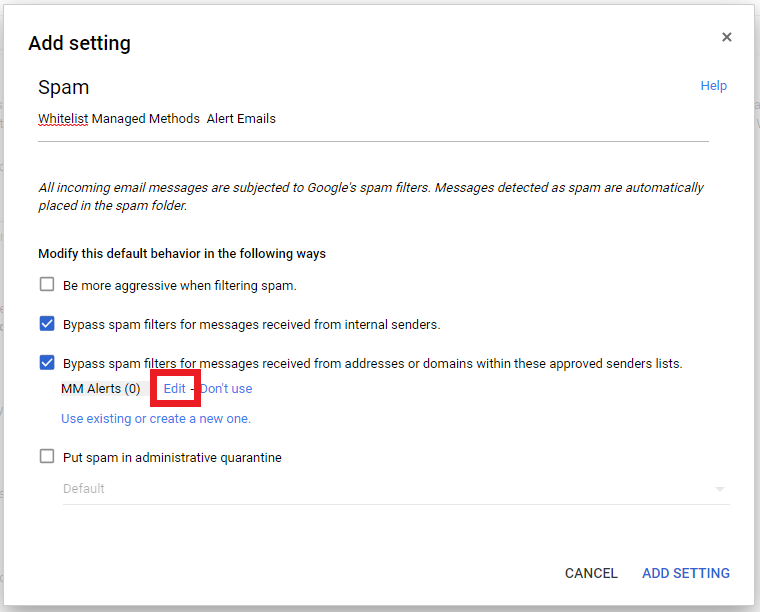760x612 pixels.
Task: Click the arrow on the quarantine dropdown
Action: (x=719, y=489)
